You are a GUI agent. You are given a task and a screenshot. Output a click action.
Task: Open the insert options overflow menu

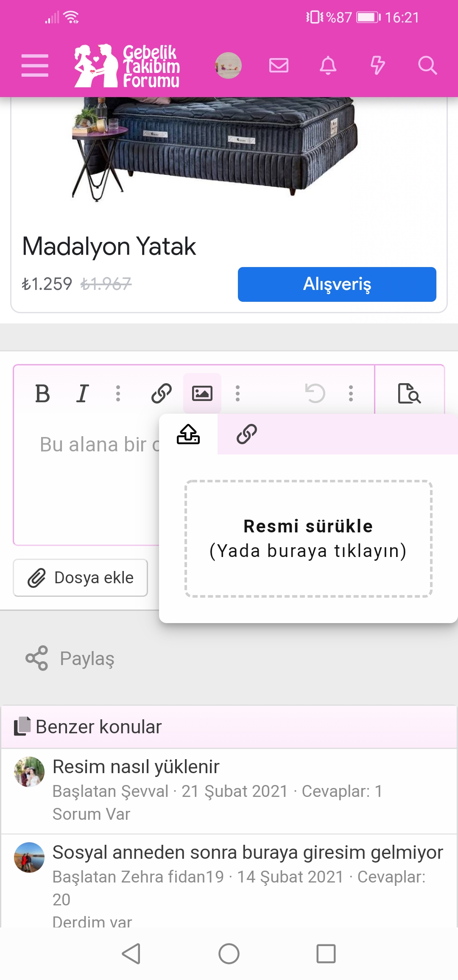coord(238,393)
